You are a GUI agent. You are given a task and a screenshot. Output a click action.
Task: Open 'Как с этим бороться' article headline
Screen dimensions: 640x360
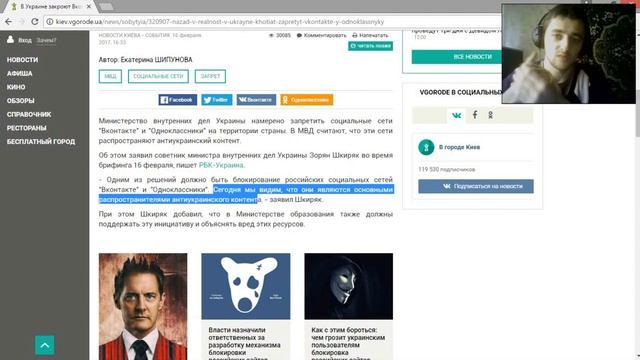point(348,344)
